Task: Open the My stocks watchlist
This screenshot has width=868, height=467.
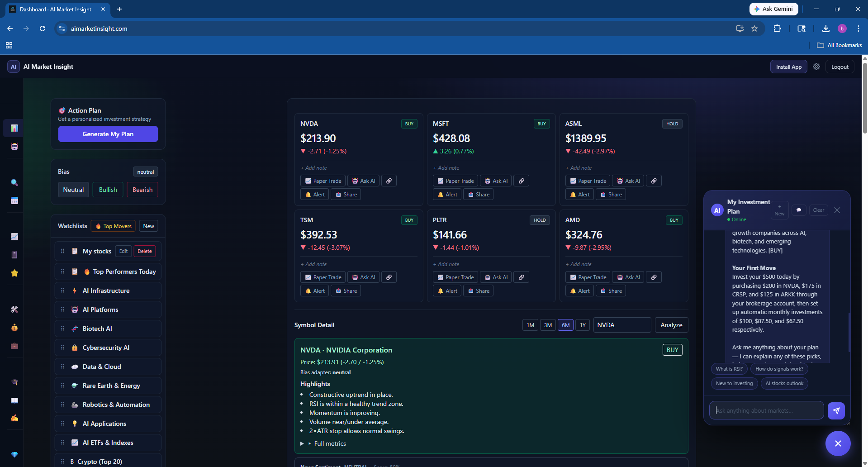Action: (x=97, y=251)
